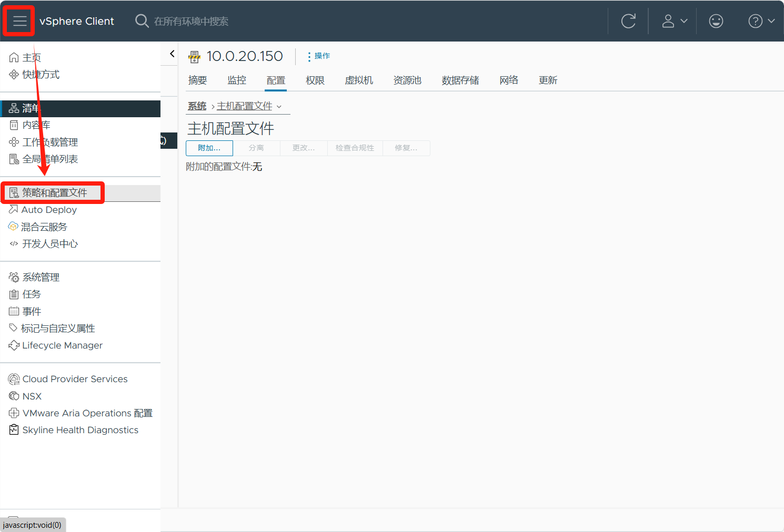Click the 系统 breadcrumb link
This screenshot has height=532, width=784.
pos(197,106)
